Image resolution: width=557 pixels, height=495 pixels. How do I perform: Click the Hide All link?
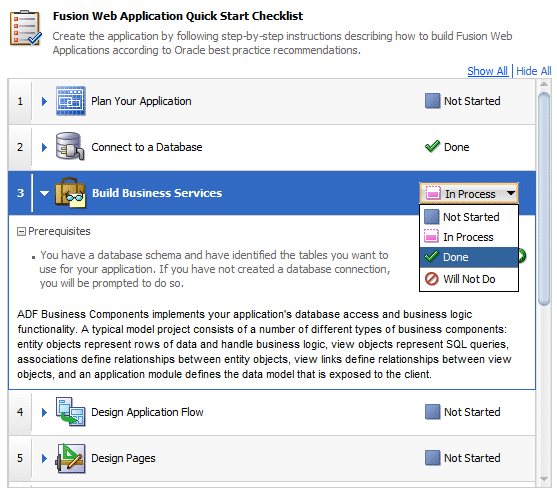click(534, 71)
